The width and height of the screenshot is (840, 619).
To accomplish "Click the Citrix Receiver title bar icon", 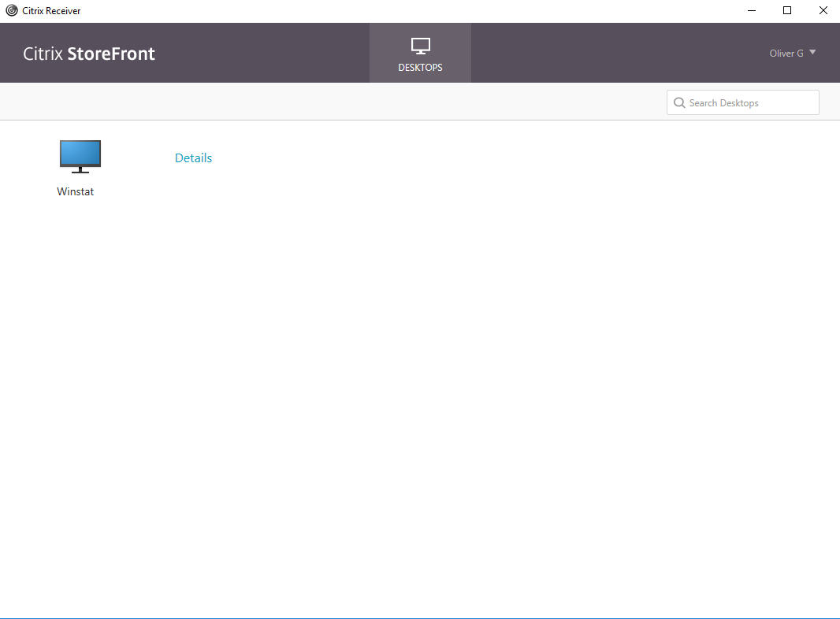I will (12, 11).
